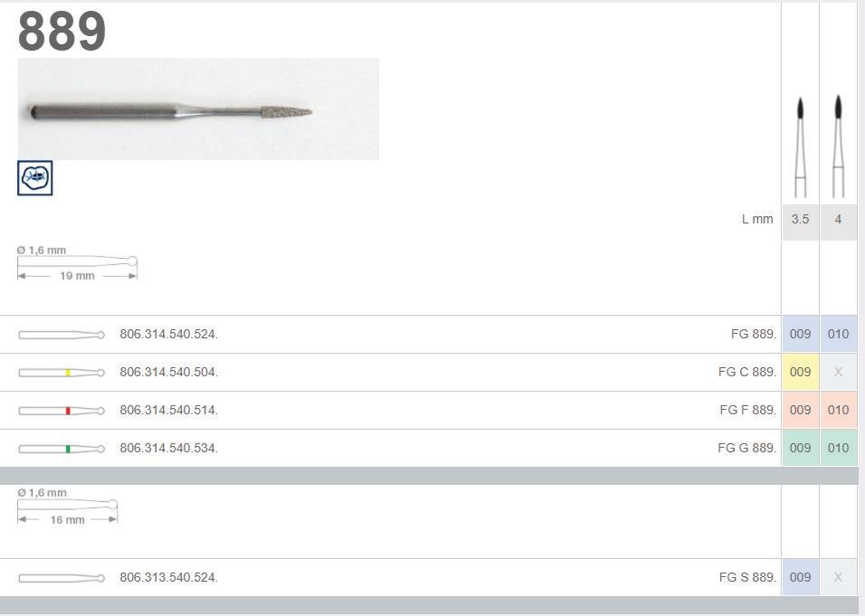Viewport: 865px width, 616px height.
Task: Choose blue 010 size for FG 889
Action: coord(839,334)
